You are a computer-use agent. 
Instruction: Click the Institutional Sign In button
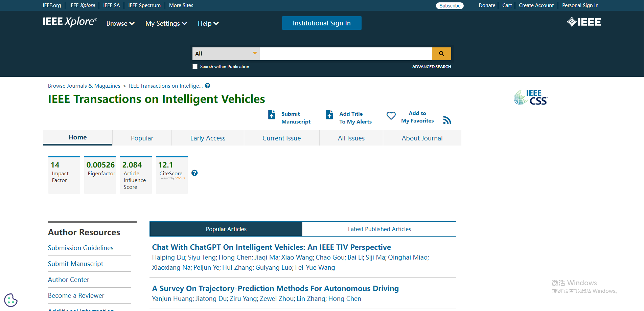pyautogui.click(x=322, y=23)
